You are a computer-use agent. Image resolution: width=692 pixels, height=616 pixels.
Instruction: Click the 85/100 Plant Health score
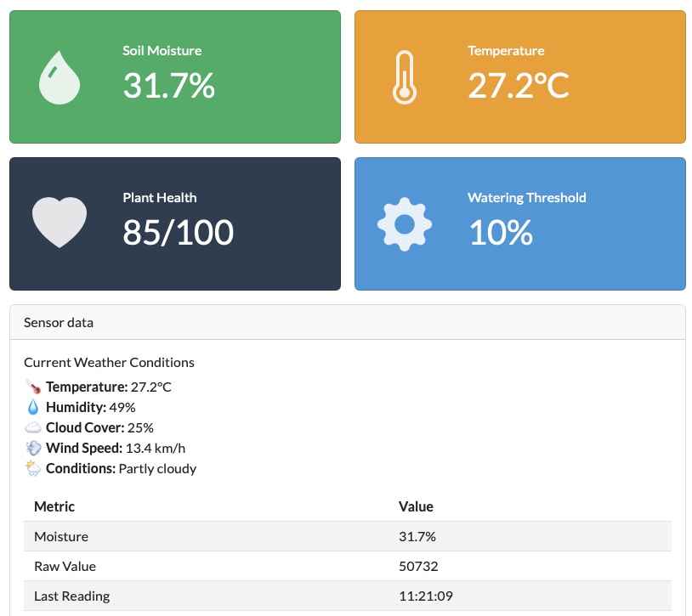[x=178, y=233]
